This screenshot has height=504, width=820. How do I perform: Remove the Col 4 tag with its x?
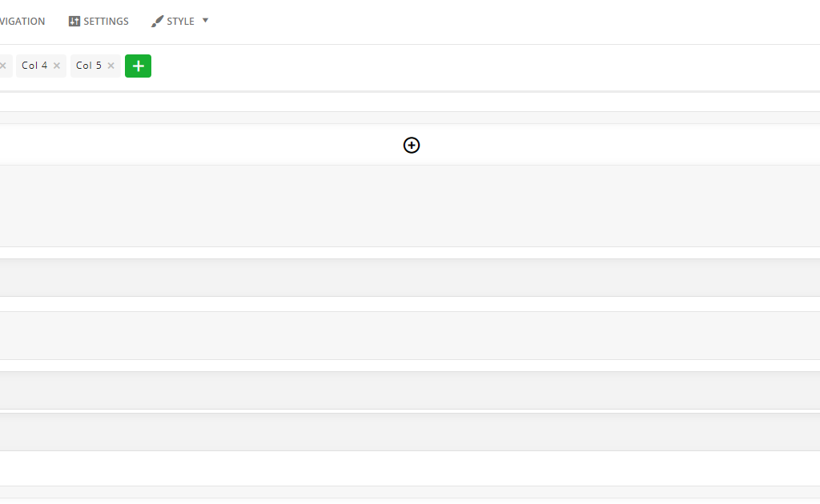pos(57,66)
